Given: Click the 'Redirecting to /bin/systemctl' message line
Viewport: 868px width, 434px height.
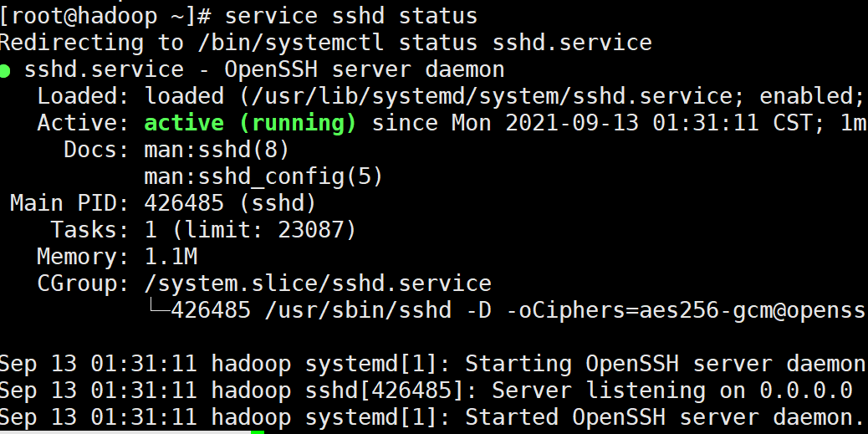Looking at the screenshot, I should tap(325, 43).
